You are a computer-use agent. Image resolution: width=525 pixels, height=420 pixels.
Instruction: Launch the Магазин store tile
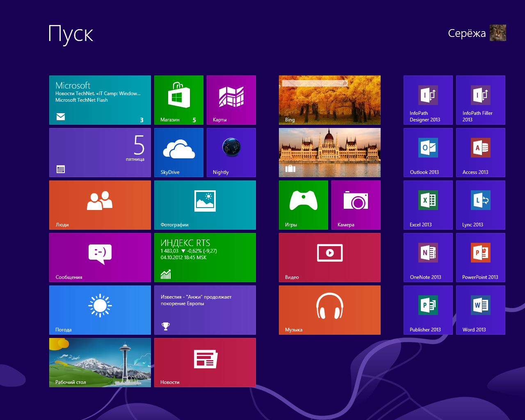tap(179, 100)
